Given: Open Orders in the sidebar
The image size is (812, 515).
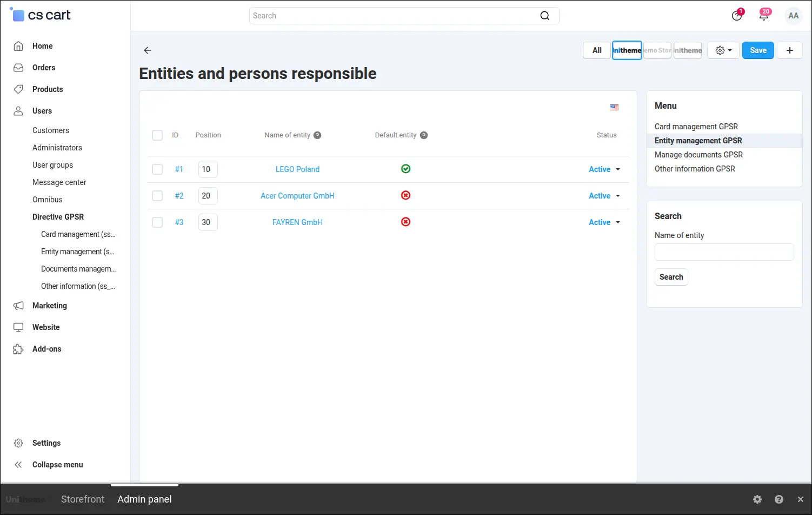Looking at the screenshot, I should (x=44, y=68).
